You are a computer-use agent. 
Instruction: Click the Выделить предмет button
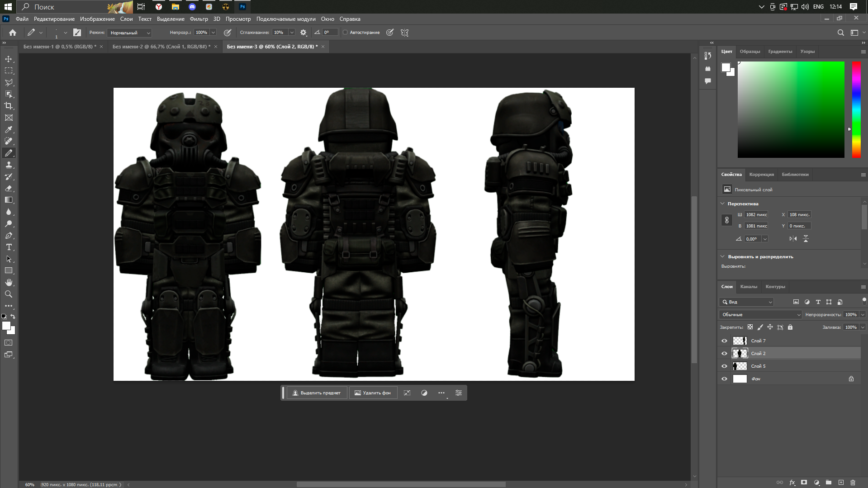pyautogui.click(x=317, y=393)
